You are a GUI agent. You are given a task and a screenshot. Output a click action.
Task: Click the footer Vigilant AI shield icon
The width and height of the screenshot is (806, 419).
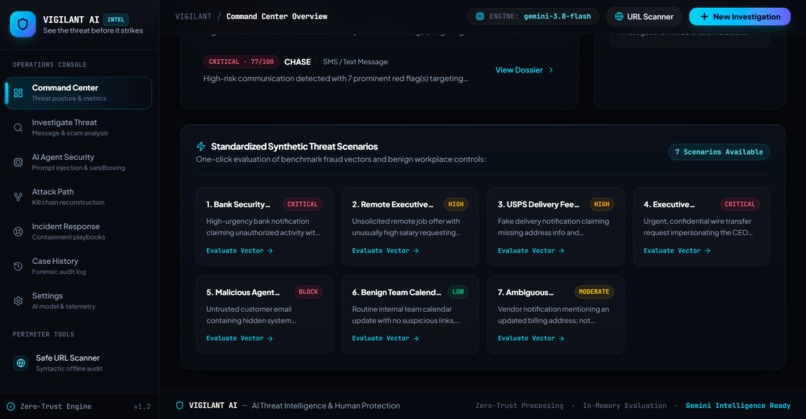coord(179,406)
